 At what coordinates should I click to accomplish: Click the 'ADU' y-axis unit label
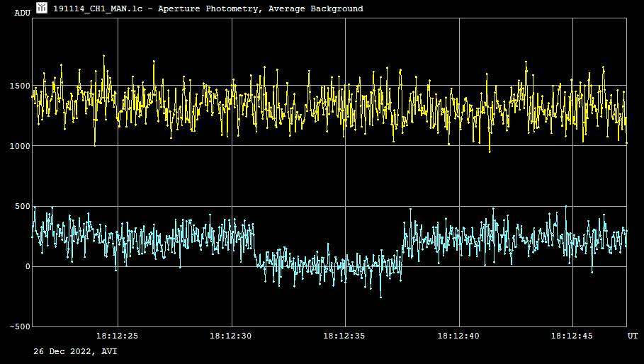coord(22,13)
